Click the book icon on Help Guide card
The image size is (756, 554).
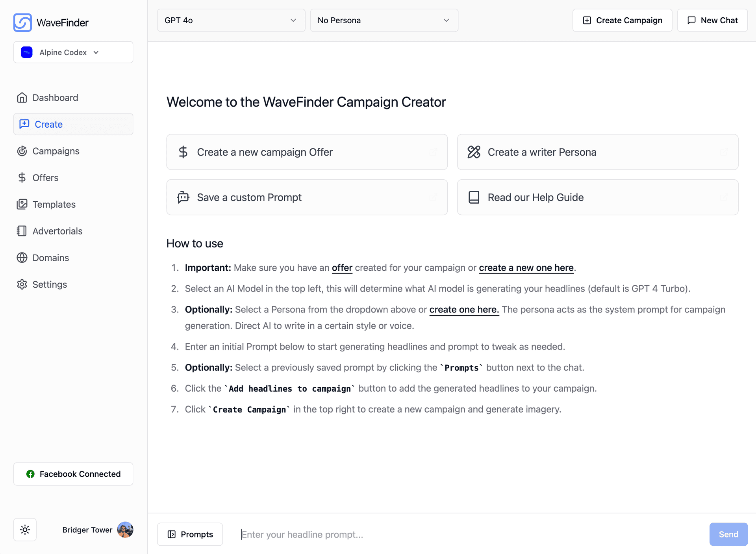pyautogui.click(x=474, y=197)
